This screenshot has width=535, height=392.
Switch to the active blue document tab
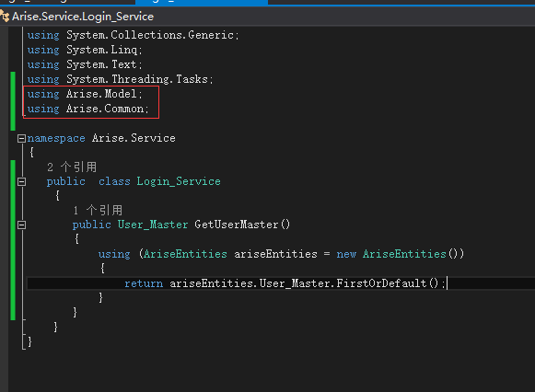point(202,2)
